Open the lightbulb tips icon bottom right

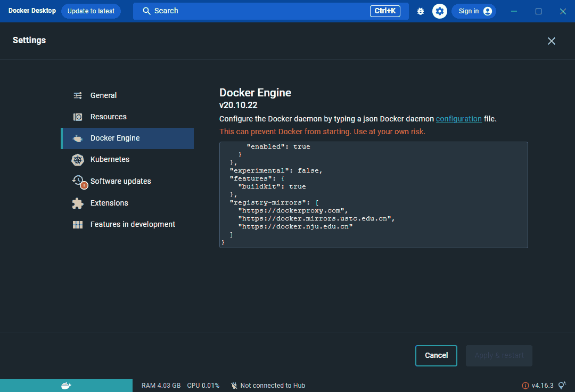tap(562, 385)
